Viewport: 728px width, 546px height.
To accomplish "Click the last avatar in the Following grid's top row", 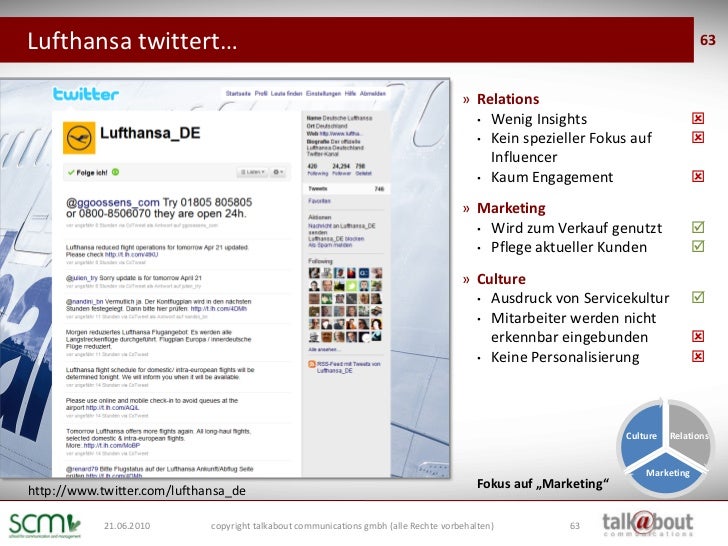I will [377, 273].
